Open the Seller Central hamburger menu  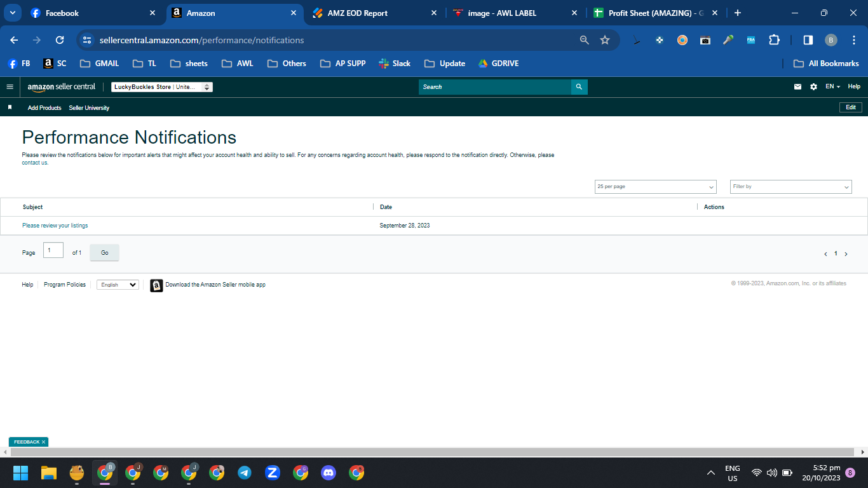point(10,87)
